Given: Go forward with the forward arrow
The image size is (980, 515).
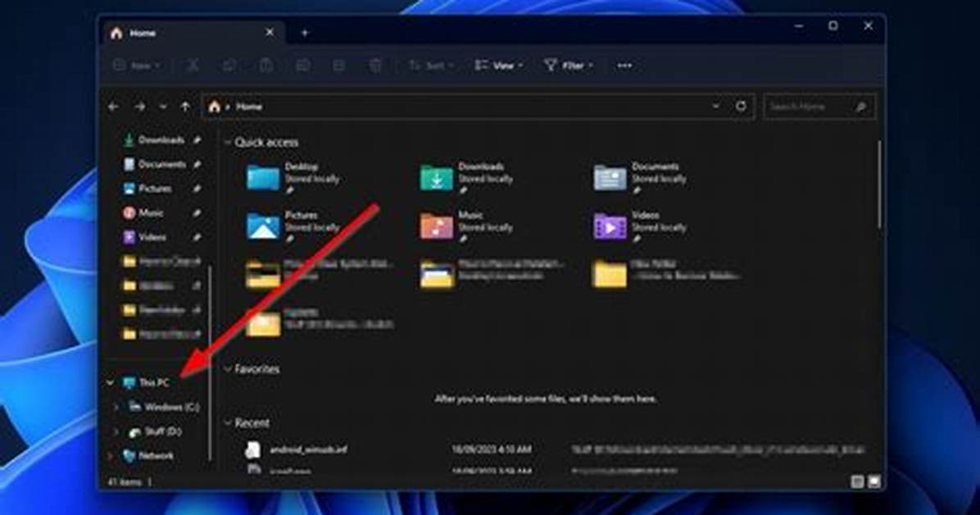Looking at the screenshot, I should pyautogui.click(x=139, y=107).
